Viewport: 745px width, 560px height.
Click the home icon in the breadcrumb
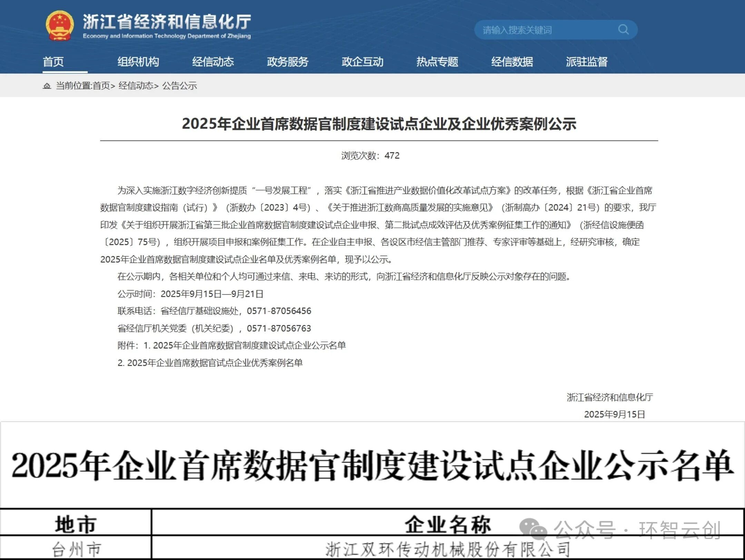tap(47, 86)
